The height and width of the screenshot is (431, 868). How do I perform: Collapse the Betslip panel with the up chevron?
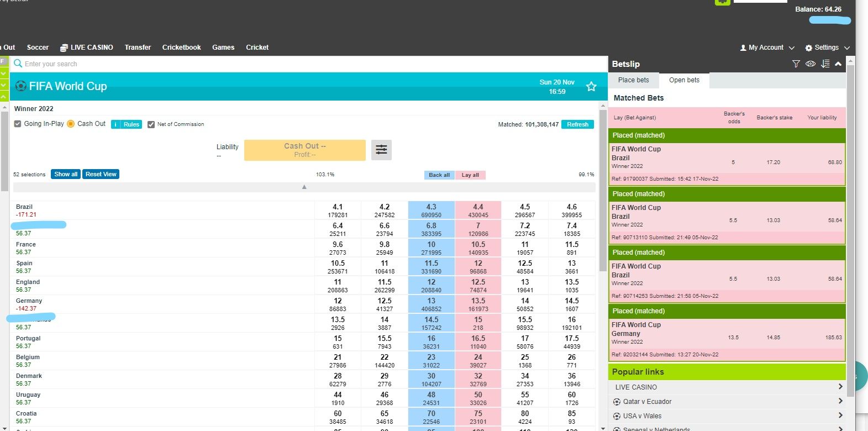tap(838, 64)
